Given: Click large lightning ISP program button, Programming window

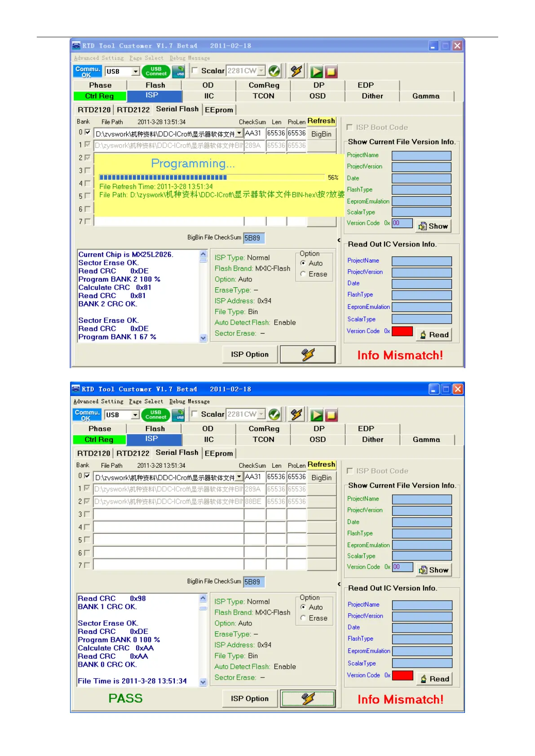Looking at the screenshot, I should tap(308, 354).
